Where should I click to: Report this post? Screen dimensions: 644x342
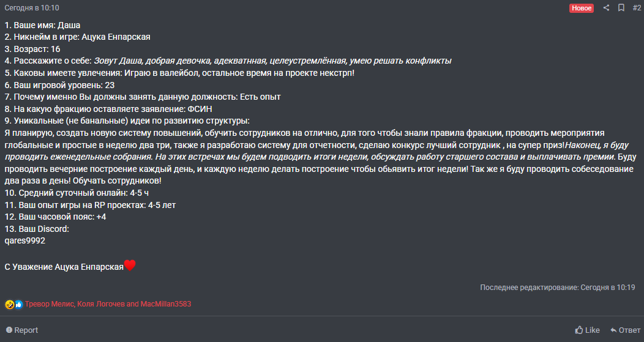point(22,330)
